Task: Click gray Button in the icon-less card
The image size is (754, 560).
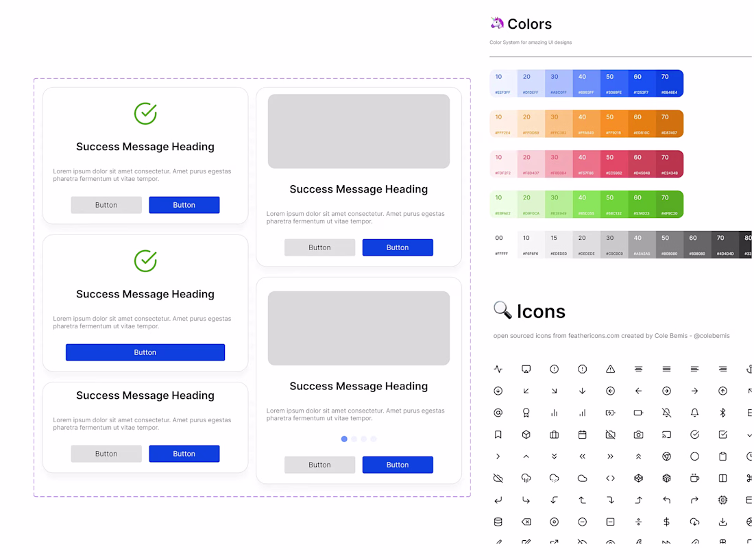Action: (x=106, y=454)
